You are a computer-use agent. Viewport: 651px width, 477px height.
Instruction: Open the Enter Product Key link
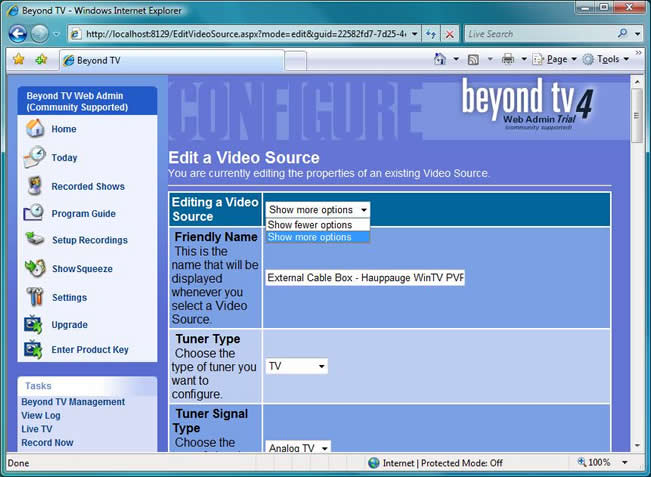90,350
